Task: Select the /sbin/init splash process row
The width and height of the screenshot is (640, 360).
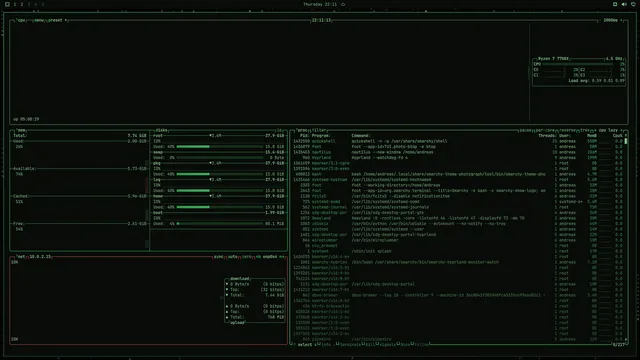Action: 458,251
